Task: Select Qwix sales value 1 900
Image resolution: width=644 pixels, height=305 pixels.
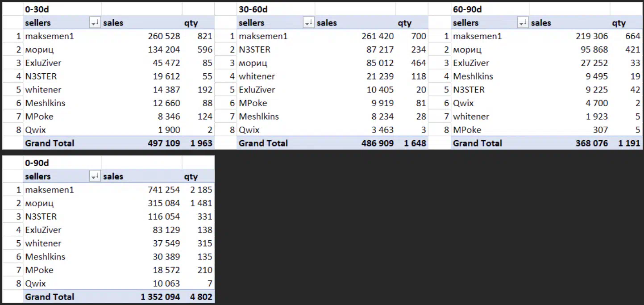Action: (x=169, y=130)
